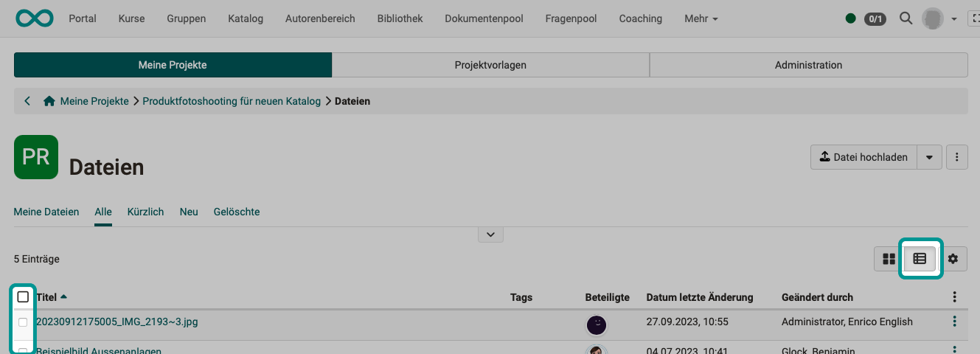Screen dimensions: 980x354
Task: Open three-dot menu next to upload button
Action: point(956,157)
